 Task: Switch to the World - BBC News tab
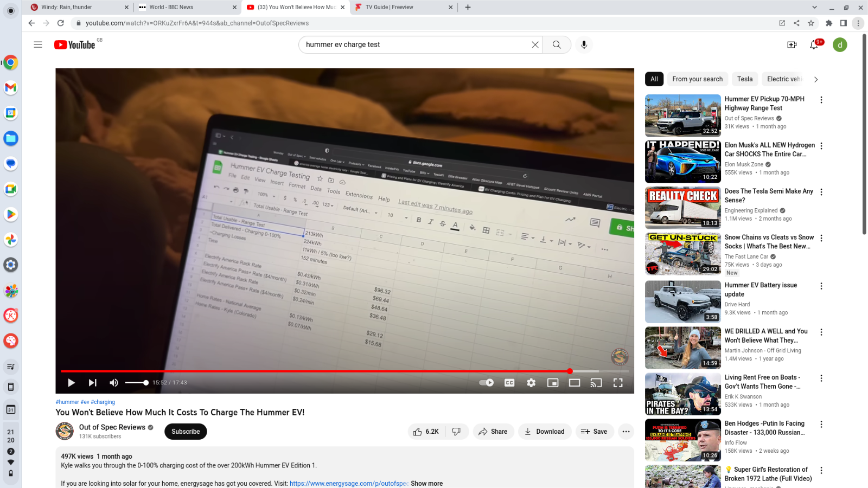click(187, 7)
